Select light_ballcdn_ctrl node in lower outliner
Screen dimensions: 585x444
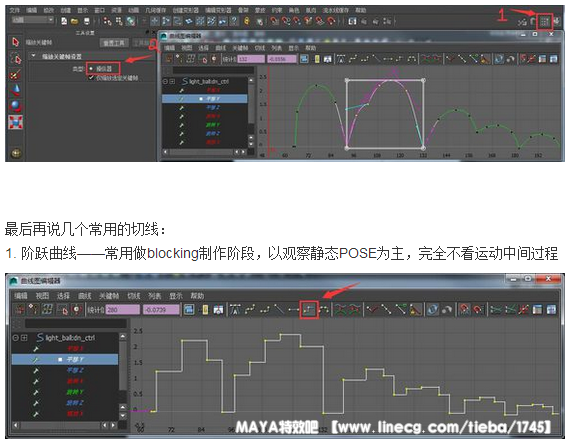pyautogui.click(x=70, y=338)
